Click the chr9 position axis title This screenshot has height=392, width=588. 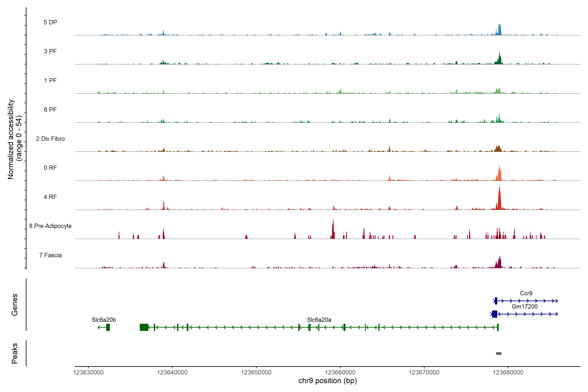point(327,381)
